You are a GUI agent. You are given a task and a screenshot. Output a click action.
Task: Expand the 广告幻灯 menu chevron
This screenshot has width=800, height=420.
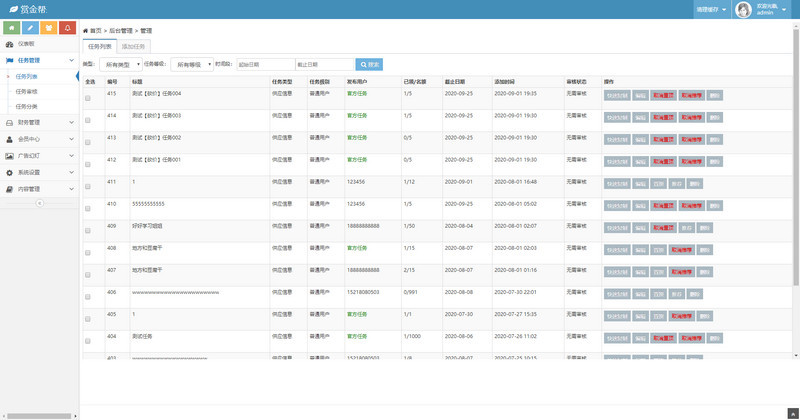tap(71, 156)
